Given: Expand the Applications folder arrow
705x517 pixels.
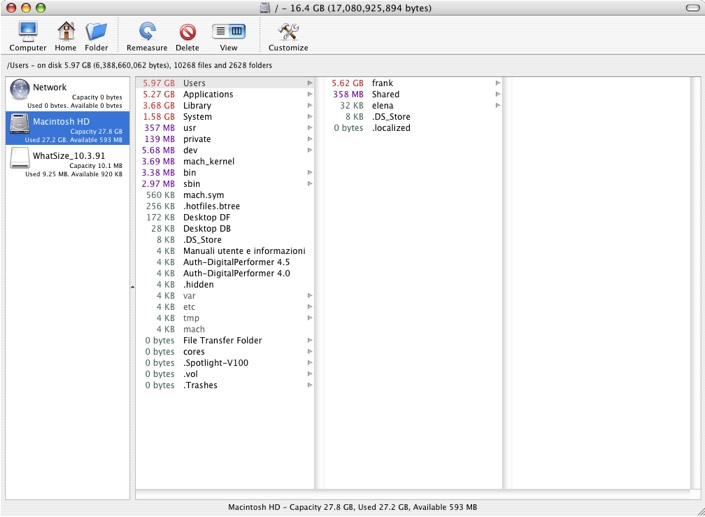Looking at the screenshot, I should 310,94.
